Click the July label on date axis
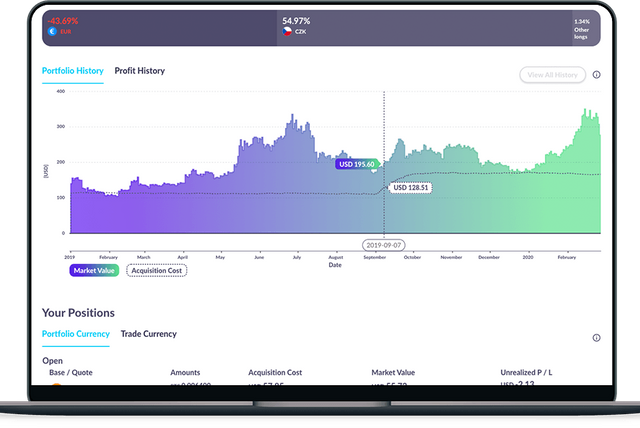This screenshot has width=640, height=428. pos(297,257)
